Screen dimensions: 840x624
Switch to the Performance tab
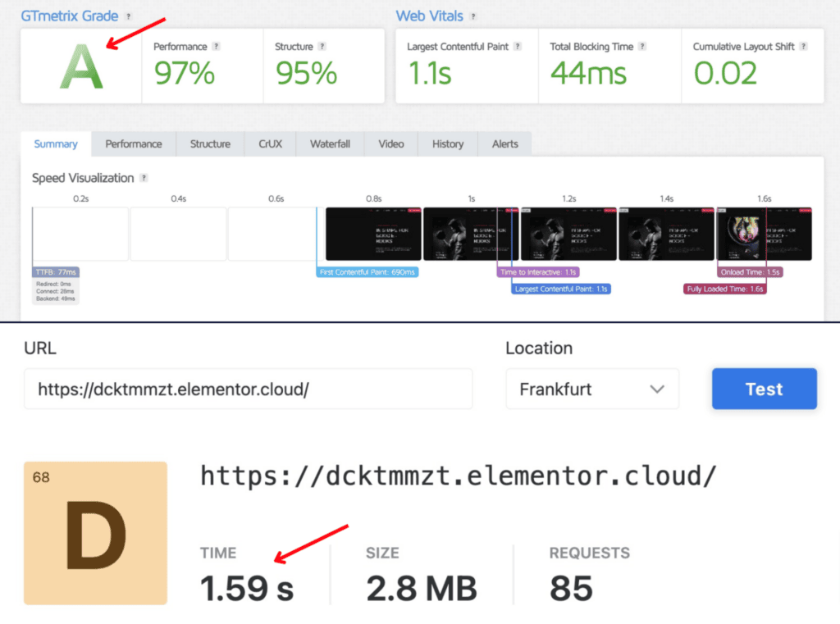click(x=133, y=143)
